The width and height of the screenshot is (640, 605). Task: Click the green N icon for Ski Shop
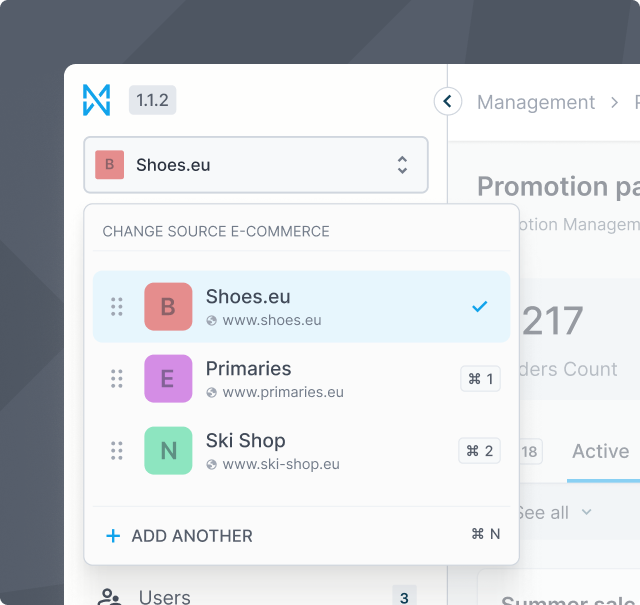click(x=168, y=451)
